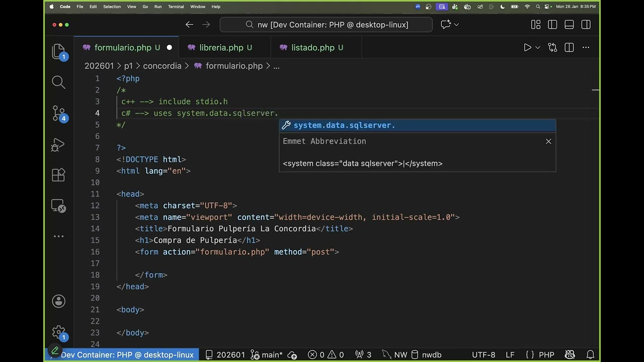This screenshot has width=644, height=362.
Task: Open the command center search box
Action: point(326,25)
